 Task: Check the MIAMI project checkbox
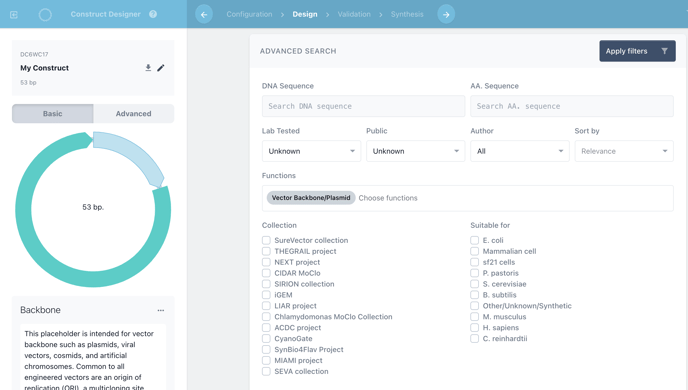(266, 361)
